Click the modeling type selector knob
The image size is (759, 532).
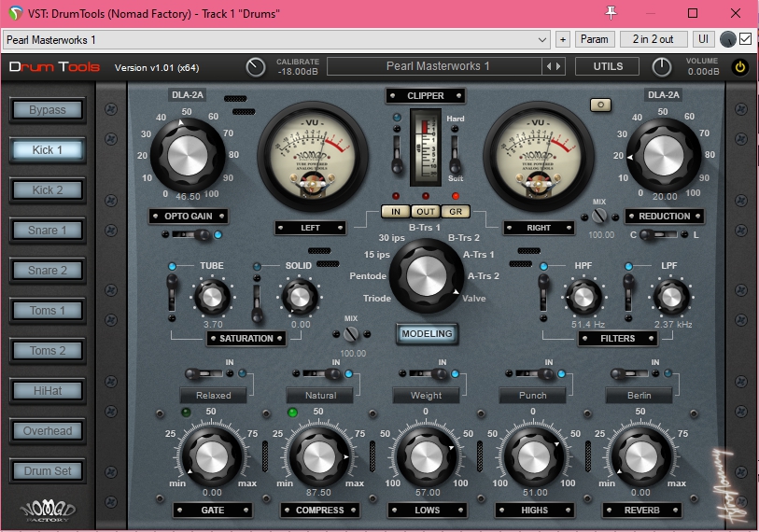[x=427, y=276]
